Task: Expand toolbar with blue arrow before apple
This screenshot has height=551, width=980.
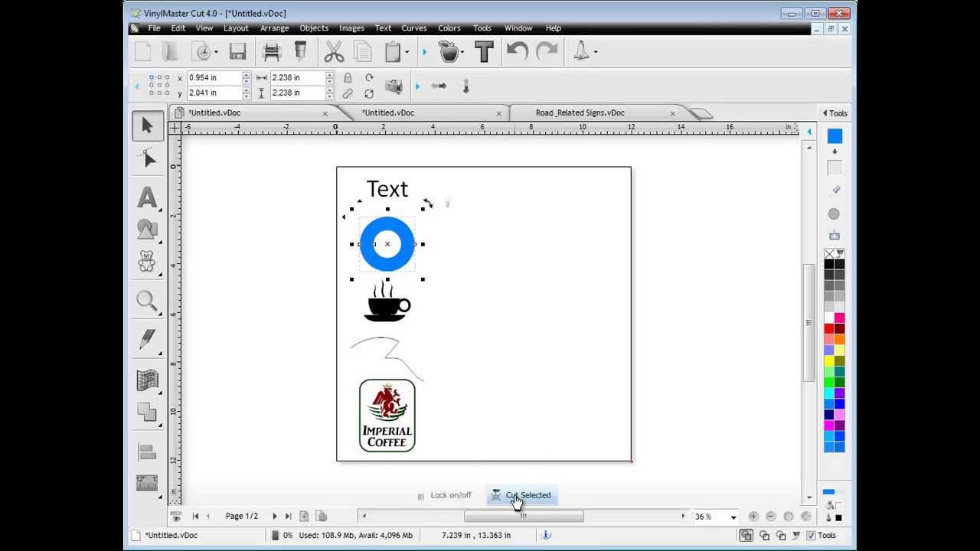Action: pyautogui.click(x=424, y=52)
